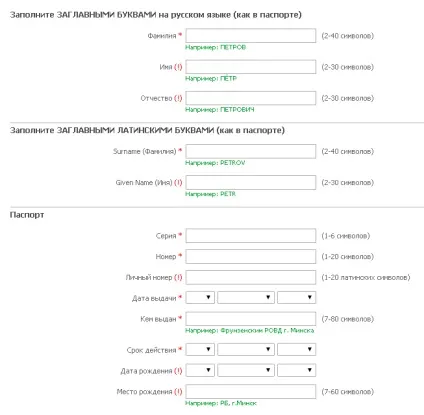424x415 pixels.
Task: Expand the Срок действия year dropdown
Action: point(296,350)
